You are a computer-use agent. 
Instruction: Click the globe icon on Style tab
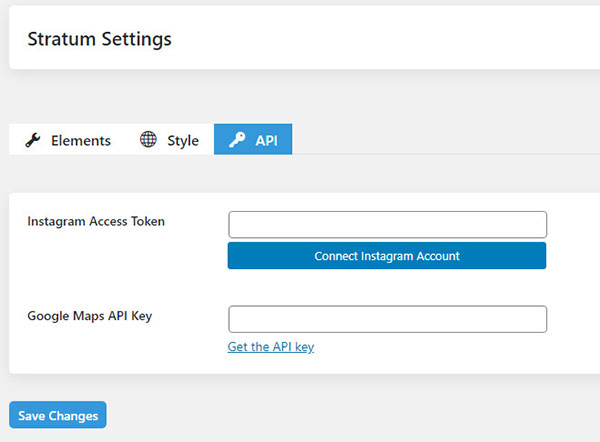point(148,140)
